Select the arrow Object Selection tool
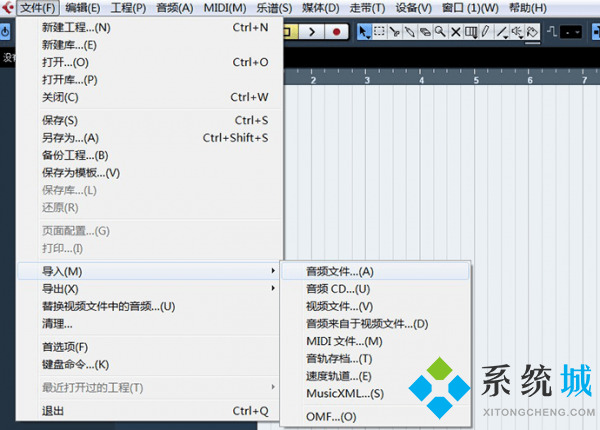 (x=365, y=31)
